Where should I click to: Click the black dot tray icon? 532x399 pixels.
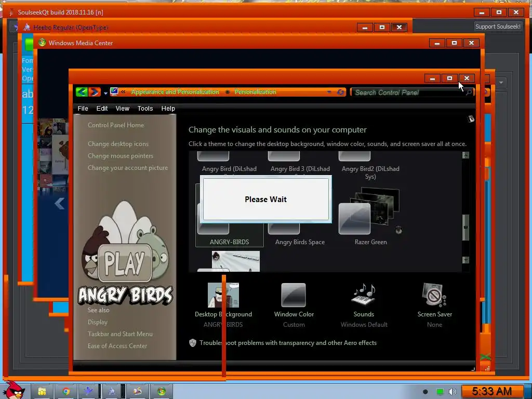tap(425, 392)
